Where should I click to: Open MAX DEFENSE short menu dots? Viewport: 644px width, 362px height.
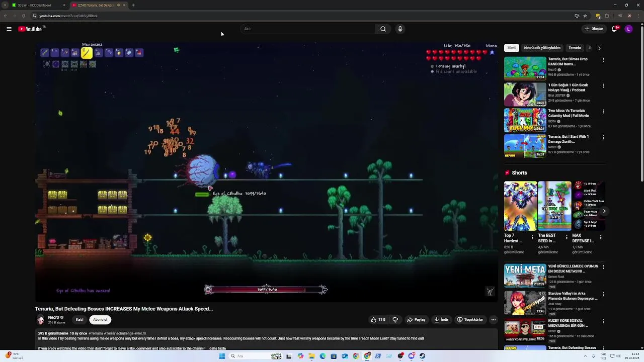coord(600,237)
